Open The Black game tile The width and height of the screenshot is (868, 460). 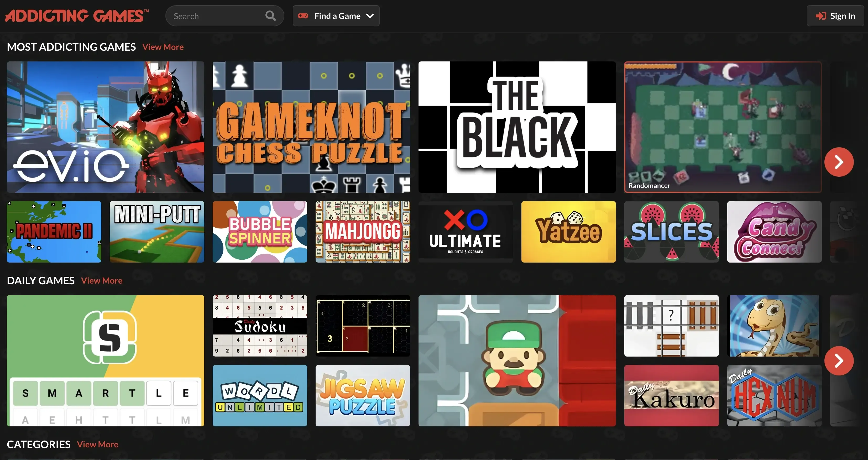click(x=517, y=127)
